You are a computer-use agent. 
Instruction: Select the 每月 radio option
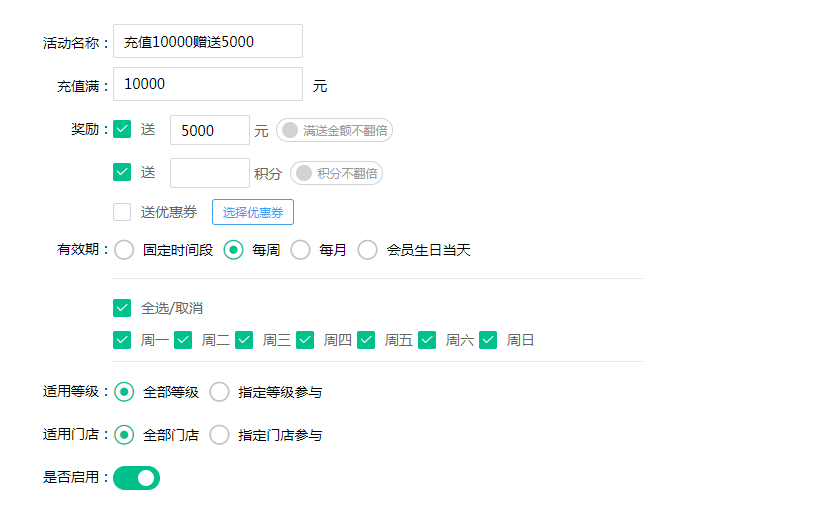point(300,250)
